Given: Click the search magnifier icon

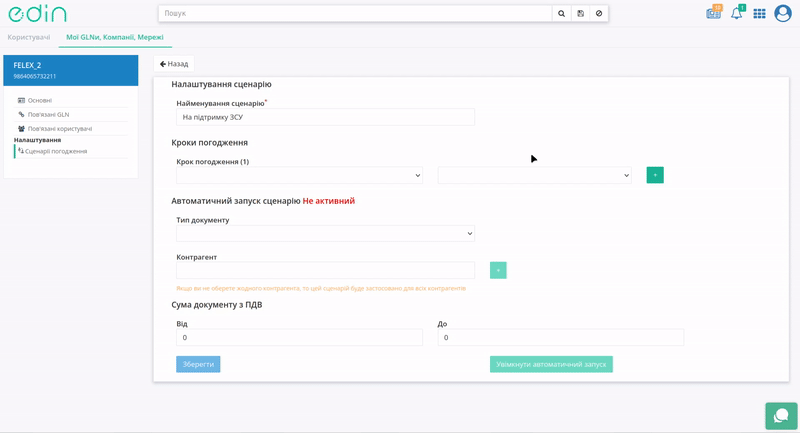Looking at the screenshot, I should point(561,14).
